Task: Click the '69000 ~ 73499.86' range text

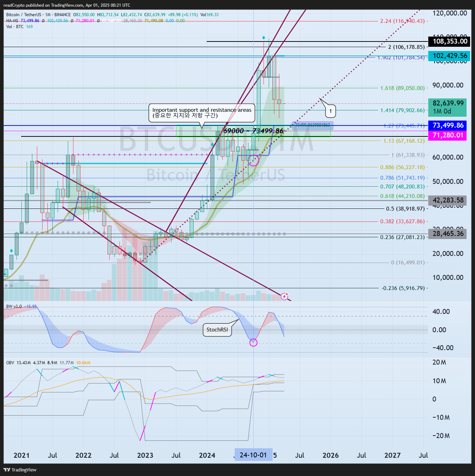Action: (254, 131)
